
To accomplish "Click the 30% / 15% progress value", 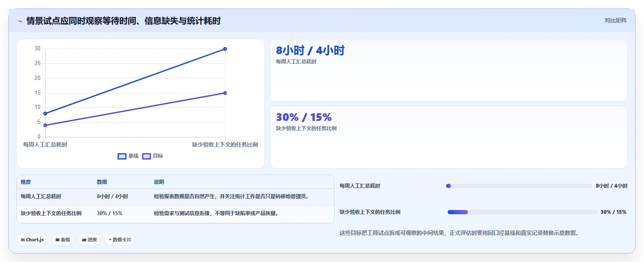I will click(x=613, y=212).
